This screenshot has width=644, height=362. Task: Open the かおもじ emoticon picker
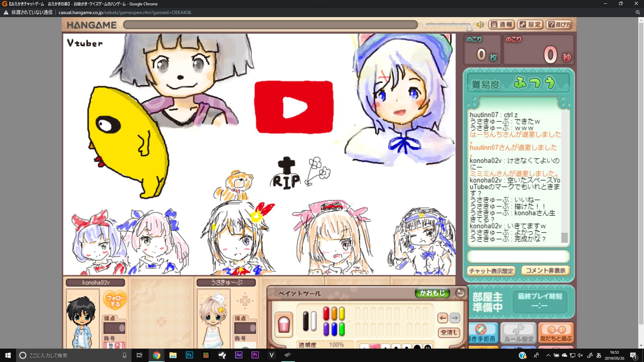click(x=432, y=293)
